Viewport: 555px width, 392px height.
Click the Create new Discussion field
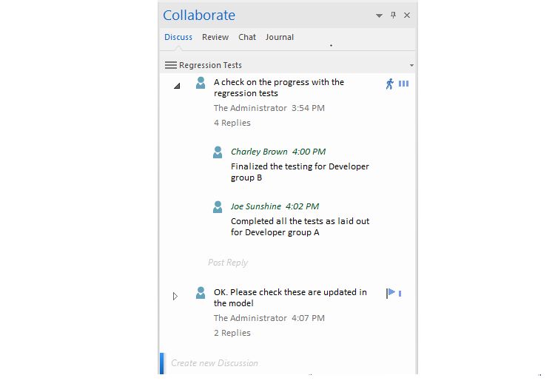click(x=215, y=363)
